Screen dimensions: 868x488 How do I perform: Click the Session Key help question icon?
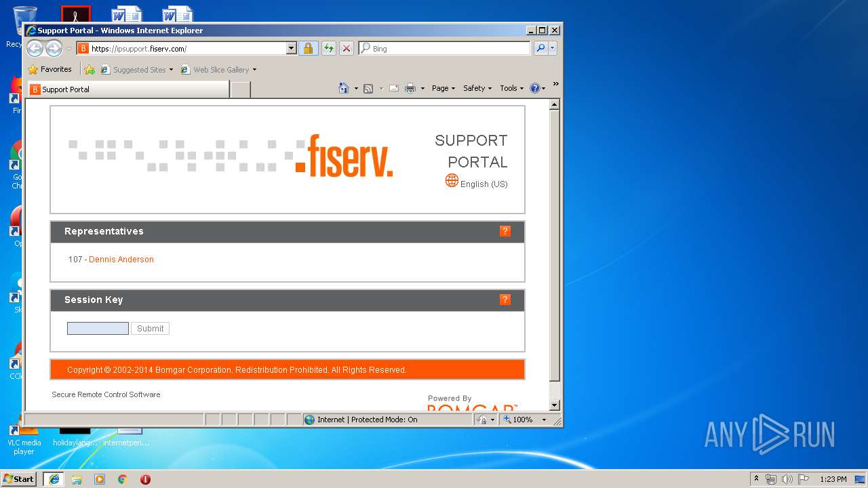coord(505,300)
